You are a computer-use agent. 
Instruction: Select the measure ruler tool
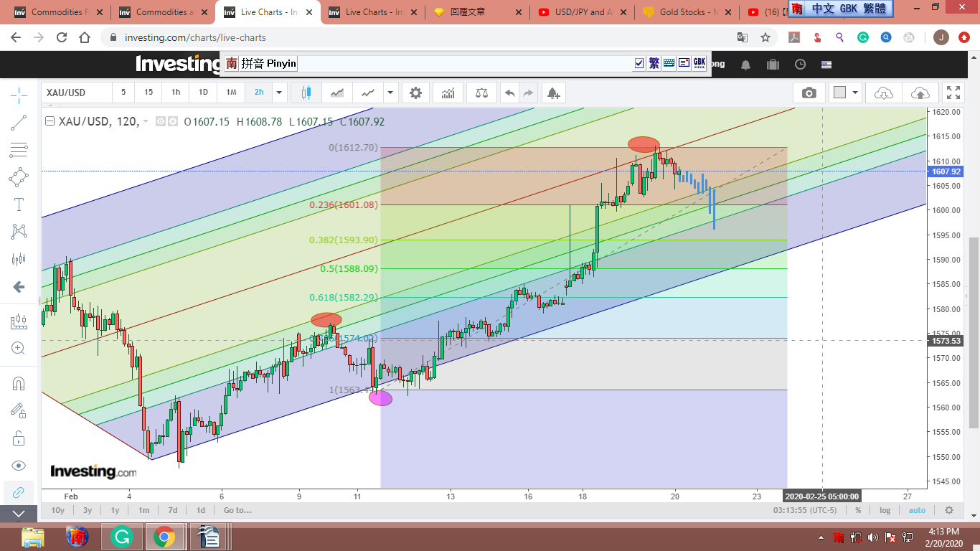(x=19, y=322)
